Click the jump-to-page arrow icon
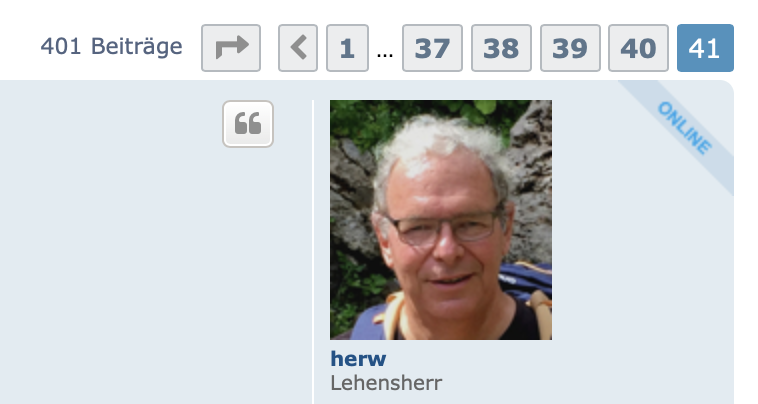The width and height of the screenshot is (758, 404). (x=231, y=48)
